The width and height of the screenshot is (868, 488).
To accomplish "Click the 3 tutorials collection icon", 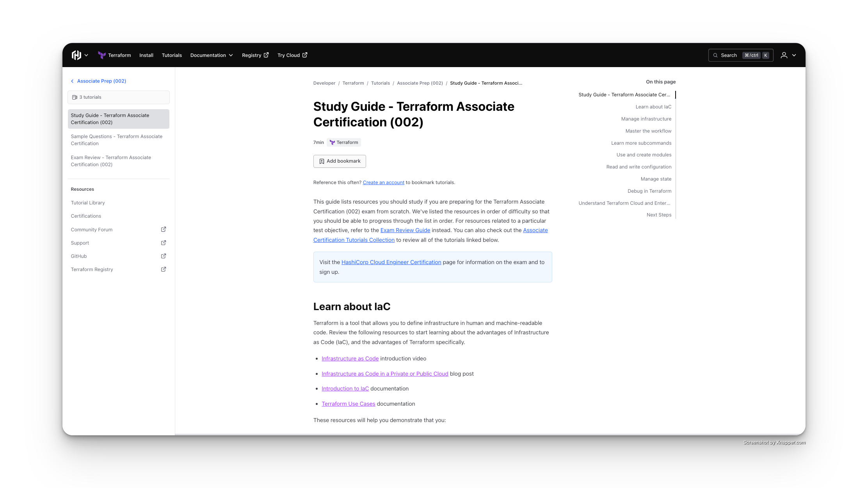I will [75, 98].
